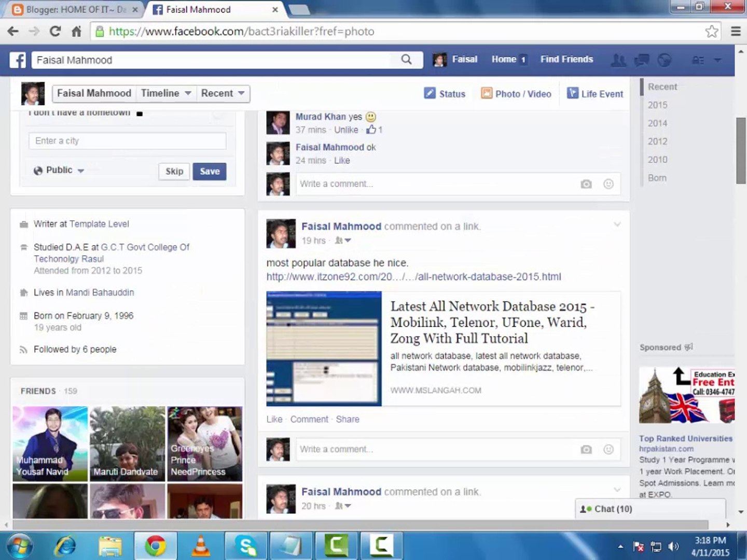This screenshot has width=747, height=560.
Task: Jump to 2012 in timeline navigation
Action: [657, 142]
